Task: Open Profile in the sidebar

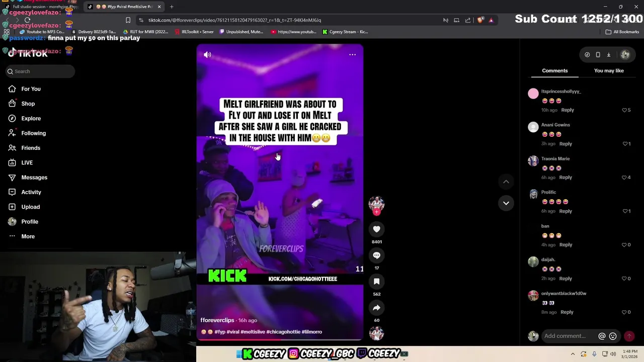Action: coord(30,222)
